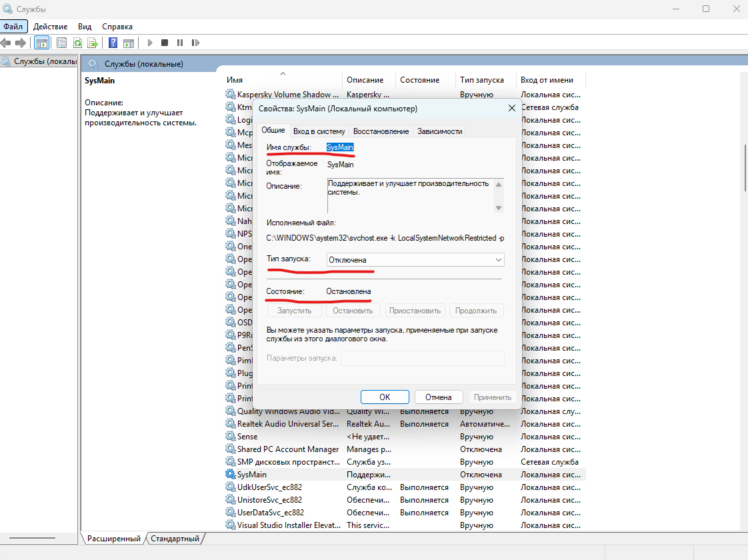Switch to the Восстановление tab
The height and width of the screenshot is (560, 748).
[x=381, y=131]
